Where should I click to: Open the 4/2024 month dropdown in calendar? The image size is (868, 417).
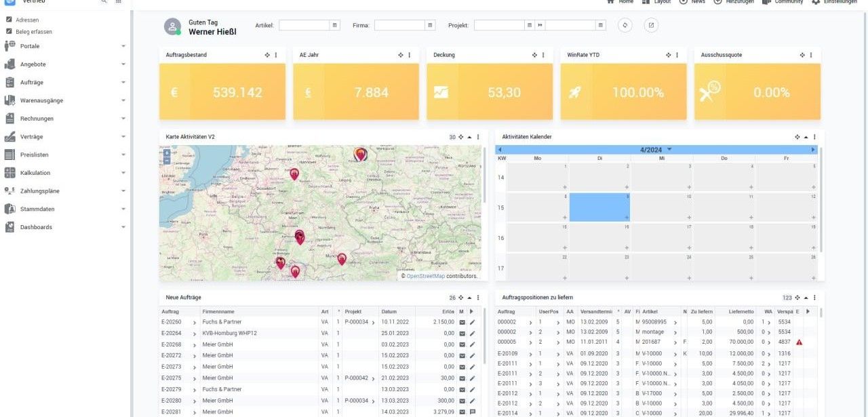coord(669,149)
